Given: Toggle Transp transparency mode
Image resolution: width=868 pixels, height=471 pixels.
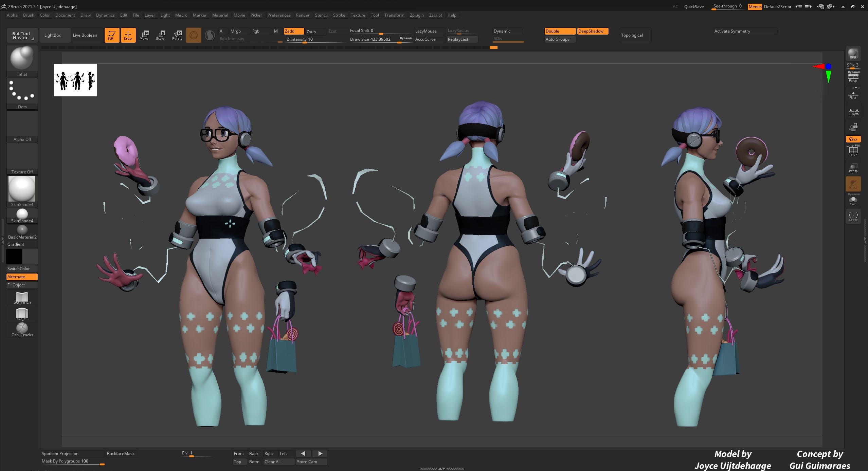Looking at the screenshot, I should 853,167.
